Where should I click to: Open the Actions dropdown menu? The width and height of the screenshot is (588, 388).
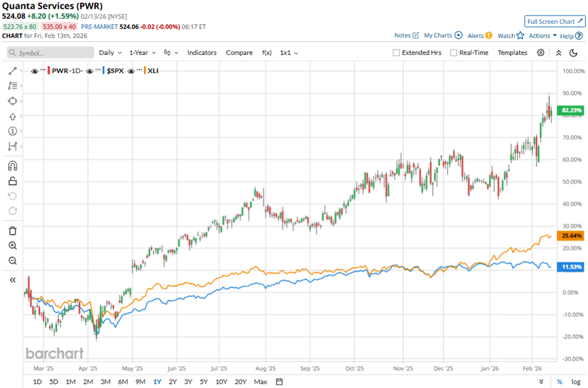(x=542, y=36)
